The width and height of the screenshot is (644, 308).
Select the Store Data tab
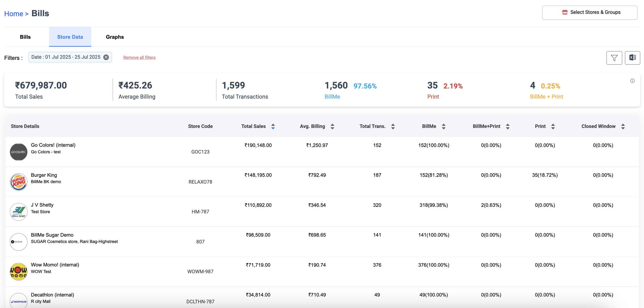click(70, 37)
